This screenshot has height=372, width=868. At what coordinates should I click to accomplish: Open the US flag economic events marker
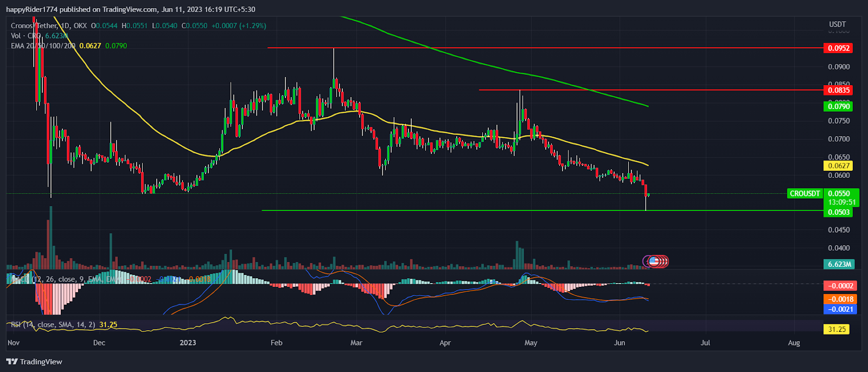[654, 261]
